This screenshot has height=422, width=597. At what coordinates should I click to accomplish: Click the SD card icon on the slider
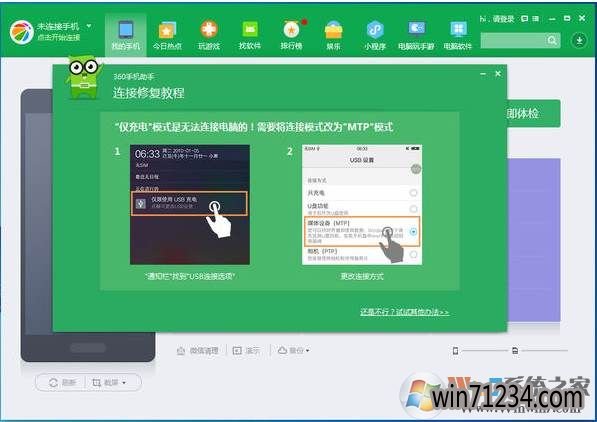515,350
